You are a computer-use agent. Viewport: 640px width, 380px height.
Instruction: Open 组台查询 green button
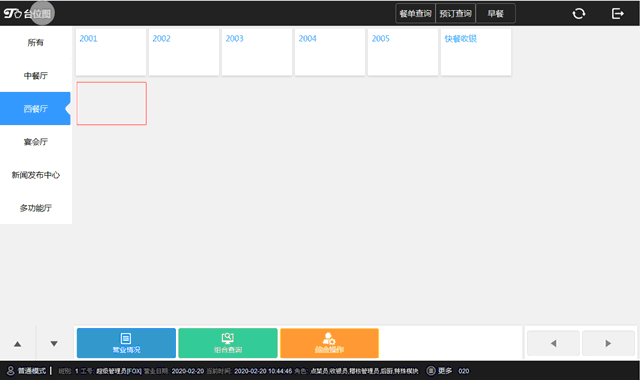tap(228, 343)
